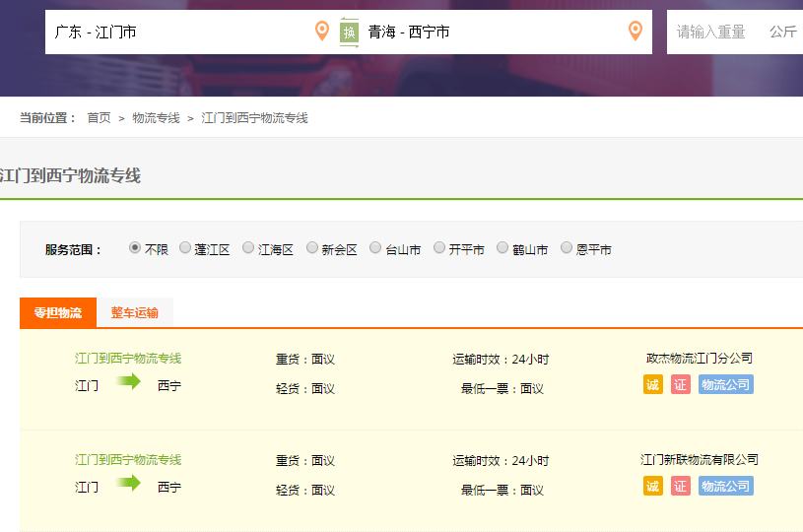
Task: Click the 江门到西宁物流专线 page heading
Action: click(70, 175)
